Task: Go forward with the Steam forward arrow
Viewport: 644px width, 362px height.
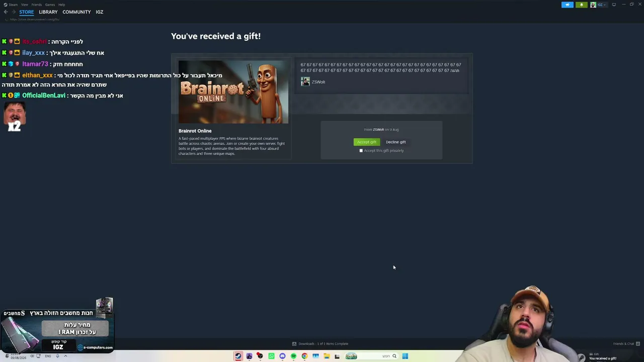Action: tap(13, 12)
